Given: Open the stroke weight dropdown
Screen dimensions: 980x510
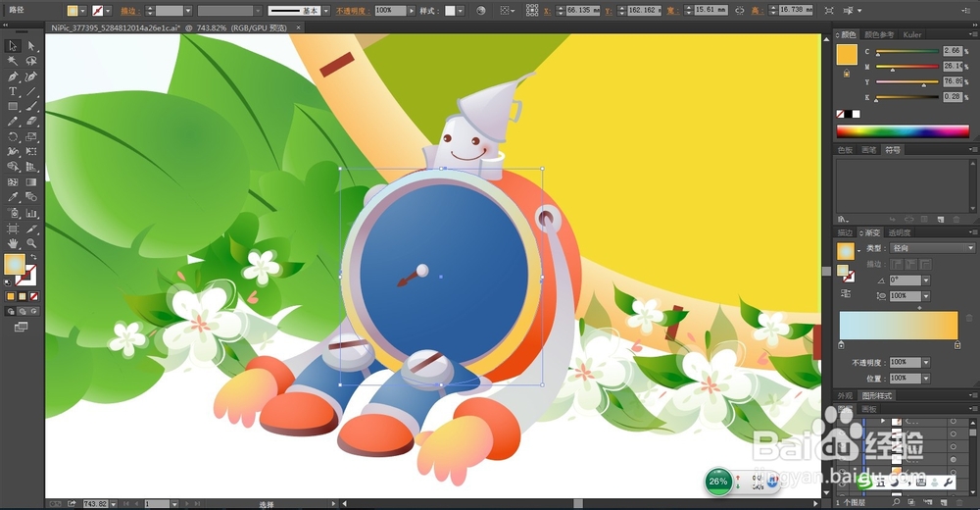Looking at the screenshot, I should click(x=187, y=11).
